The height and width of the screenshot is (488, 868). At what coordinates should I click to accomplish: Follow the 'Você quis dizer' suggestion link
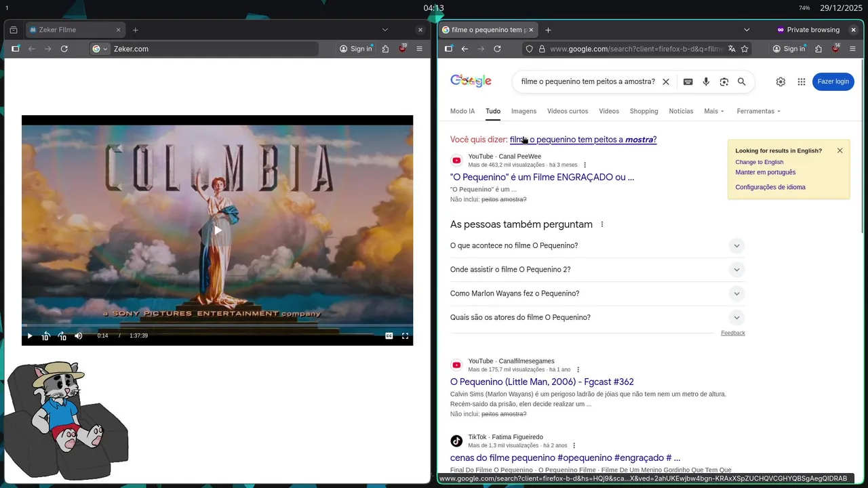(583, 140)
